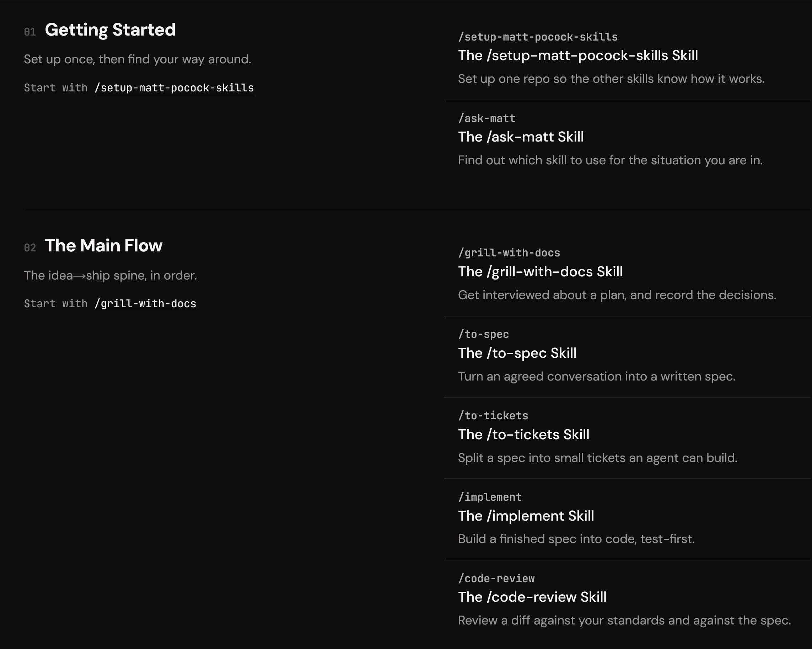
Task: Open The /setup-matt-pocock-skills Skill card title
Action: click(x=578, y=55)
